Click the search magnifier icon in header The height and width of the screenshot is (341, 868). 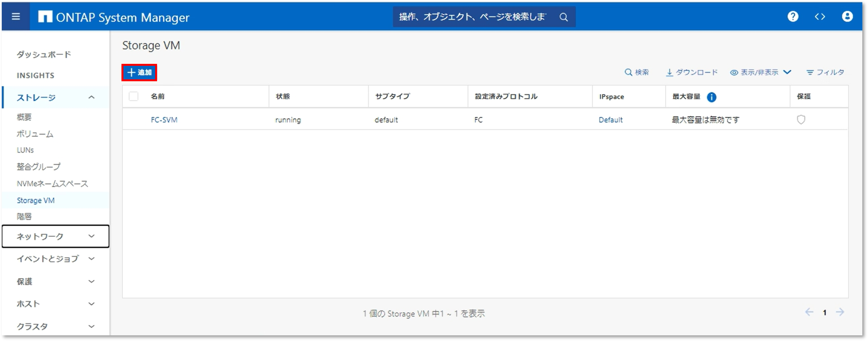click(x=563, y=17)
